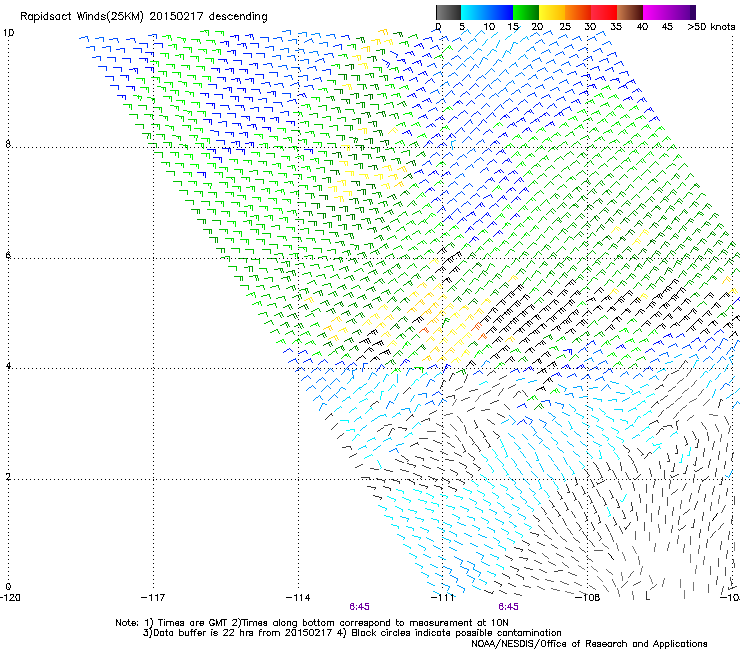The width and height of the screenshot is (740, 650).
Task: Click the '>50 knots' legend label
Action: point(711,26)
